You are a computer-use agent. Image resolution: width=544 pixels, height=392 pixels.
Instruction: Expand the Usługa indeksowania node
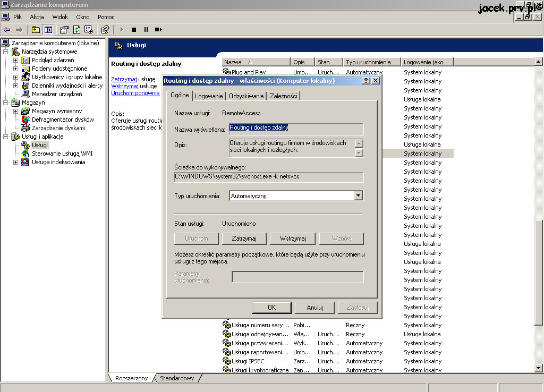tap(15, 162)
